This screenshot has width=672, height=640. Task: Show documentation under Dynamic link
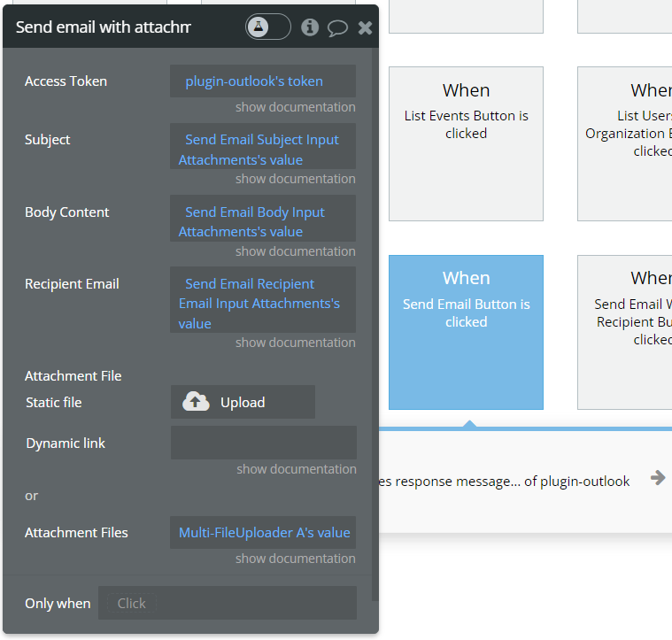[x=296, y=469]
